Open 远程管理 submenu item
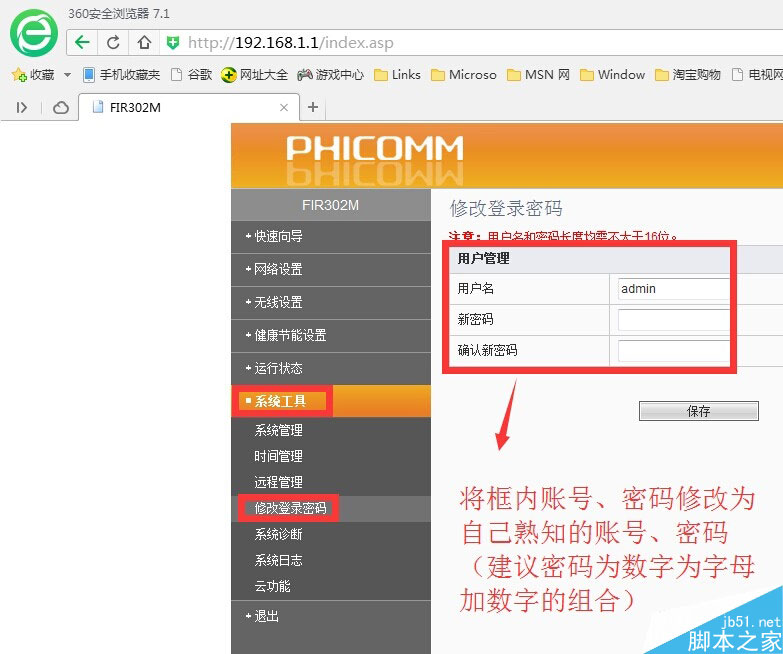 (278, 482)
